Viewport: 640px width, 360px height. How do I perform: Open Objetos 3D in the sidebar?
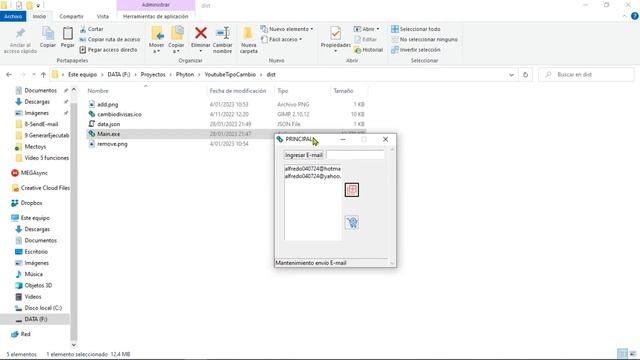click(38, 285)
